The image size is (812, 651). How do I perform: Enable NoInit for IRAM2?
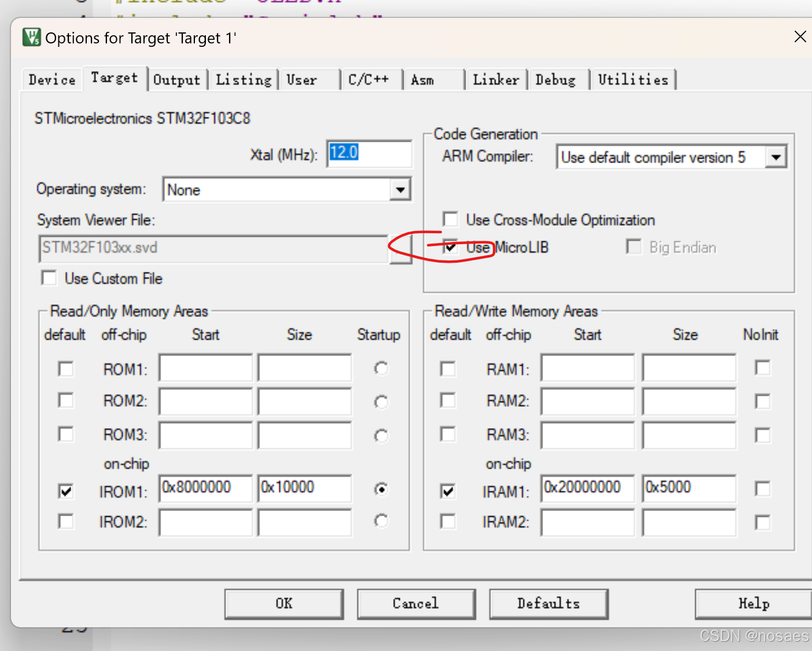pyautogui.click(x=763, y=523)
